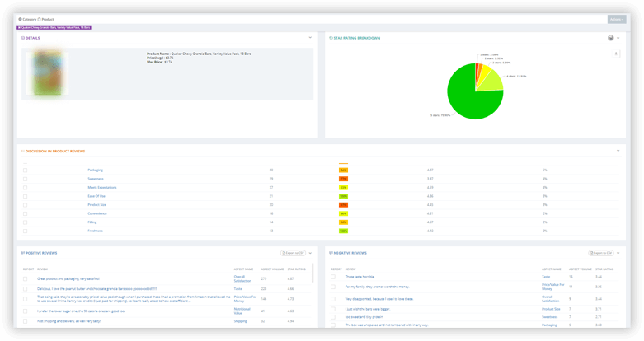Open the Ease Of Use aspect link
The width and height of the screenshot is (644, 341).
click(x=96, y=196)
